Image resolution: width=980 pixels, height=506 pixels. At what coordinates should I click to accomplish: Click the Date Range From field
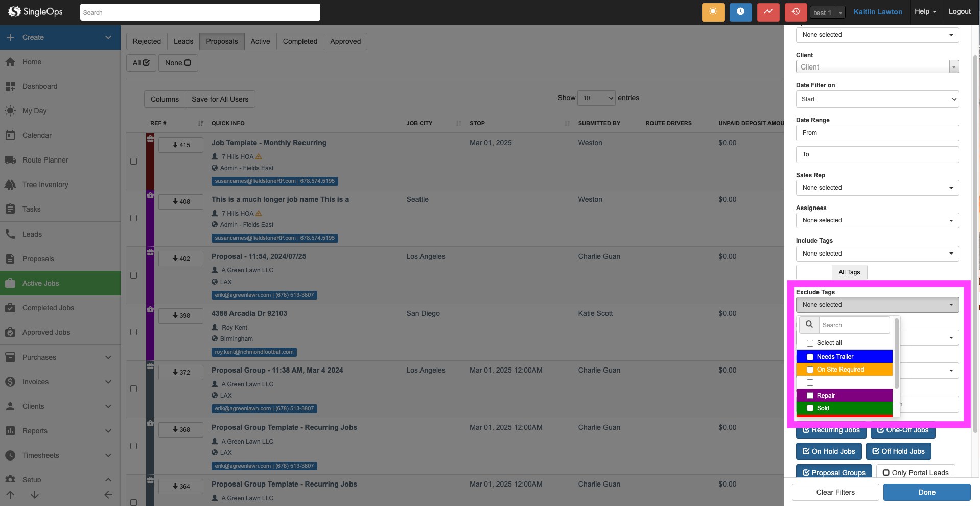point(877,133)
